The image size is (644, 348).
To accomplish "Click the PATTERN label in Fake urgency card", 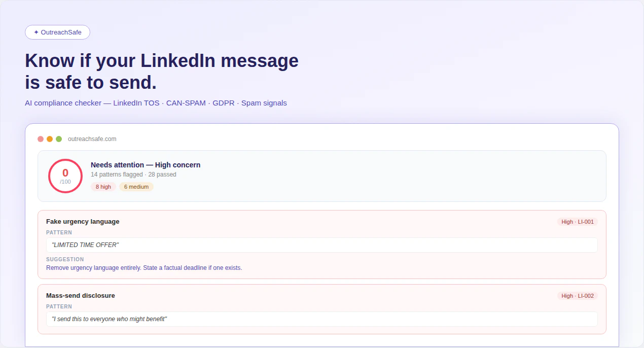I will 59,232.
